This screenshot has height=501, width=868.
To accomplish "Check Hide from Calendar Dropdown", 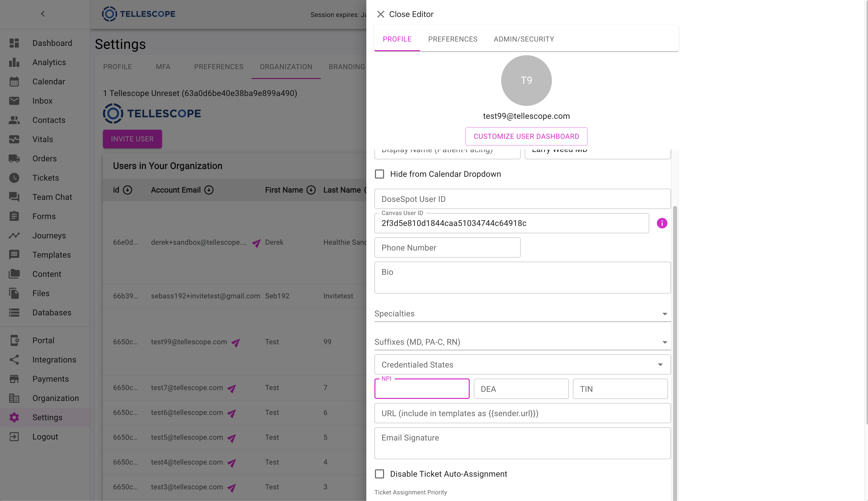I will coord(379,174).
